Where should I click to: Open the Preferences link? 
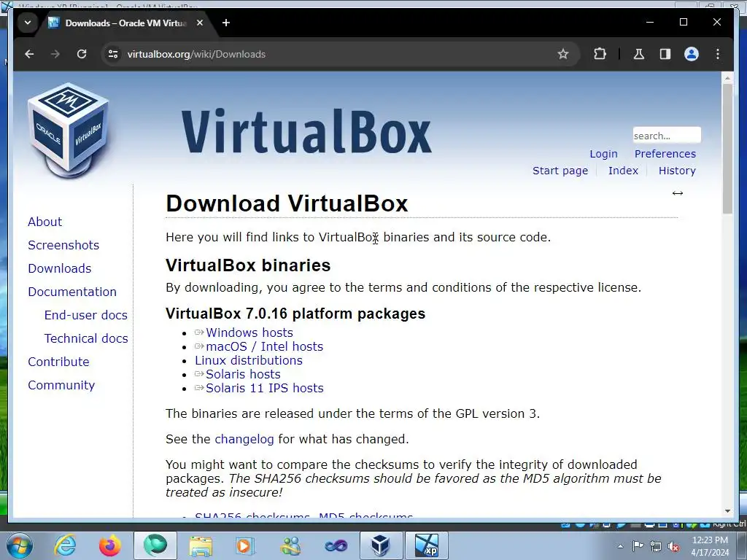665,154
